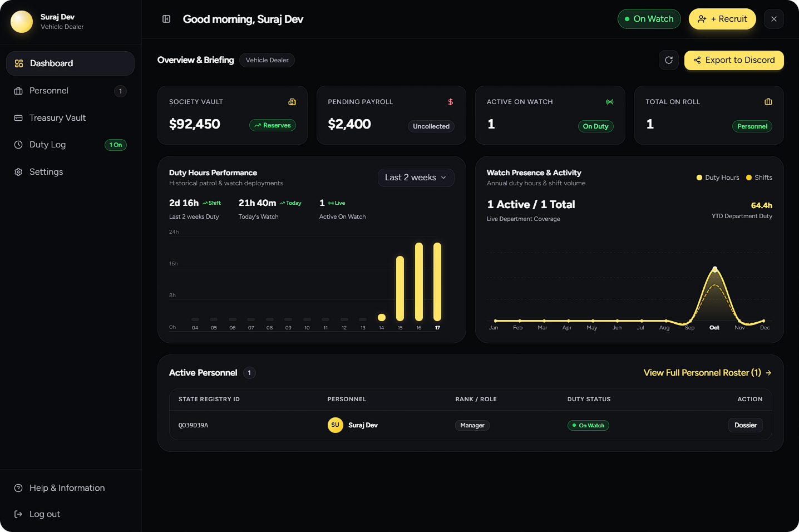Click state registry ID Q039D39A
The width and height of the screenshot is (799, 532).
[x=193, y=425]
